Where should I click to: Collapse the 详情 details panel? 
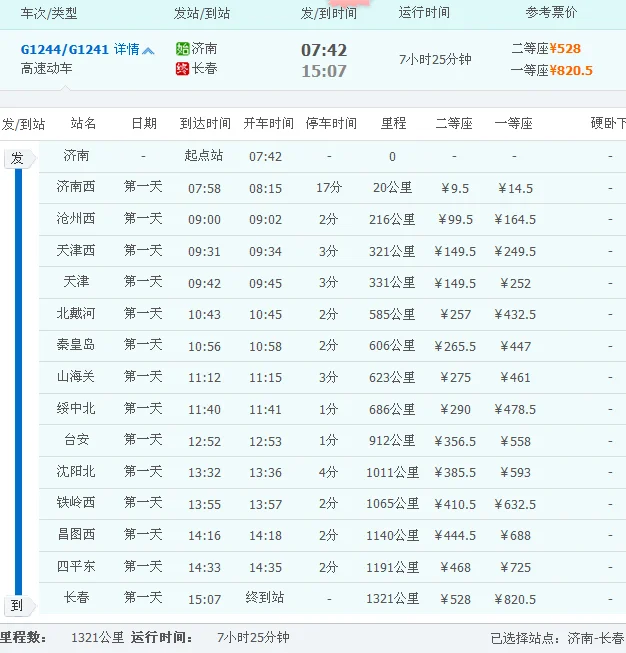point(127,50)
